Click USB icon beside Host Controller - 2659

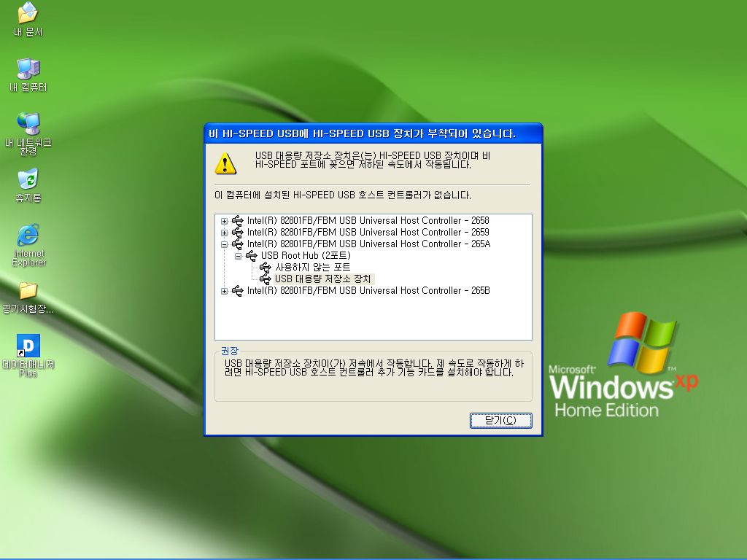coord(237,233)
